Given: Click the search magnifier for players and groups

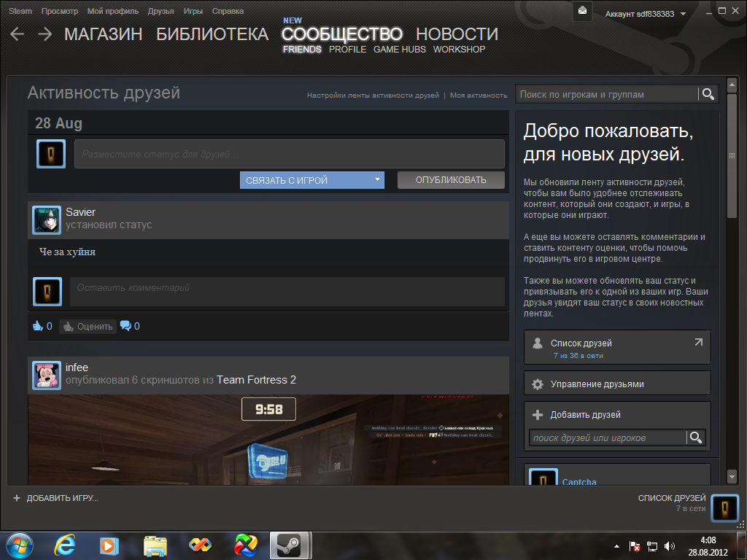Looking at the screenshot, I should [x=708, y=94].
